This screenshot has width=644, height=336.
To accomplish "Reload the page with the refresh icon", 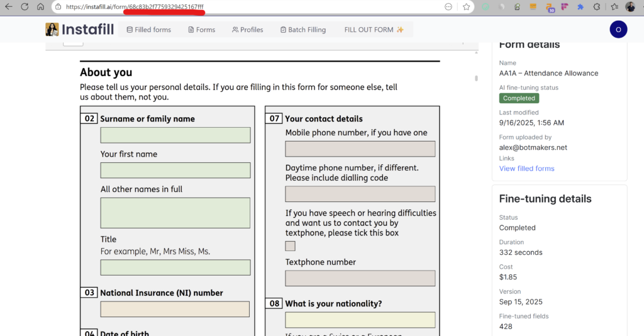I will pos(25,7).
